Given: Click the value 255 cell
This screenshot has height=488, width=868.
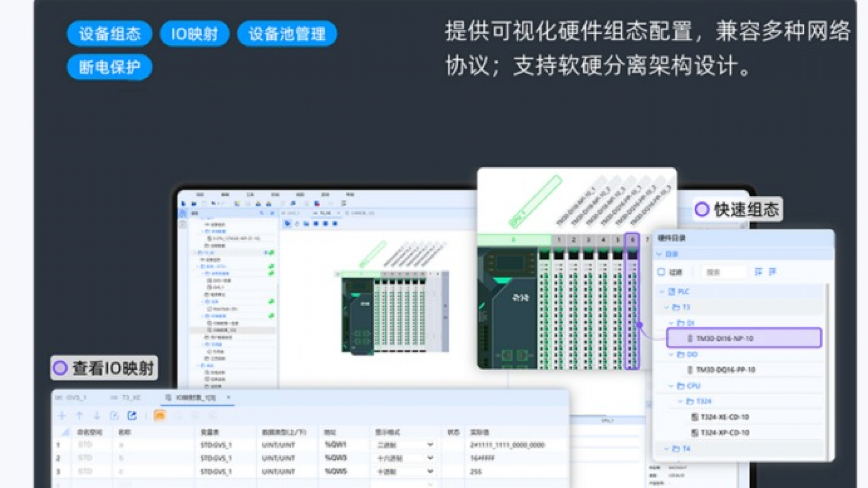Looking at the screenshot, I should 476,472.
